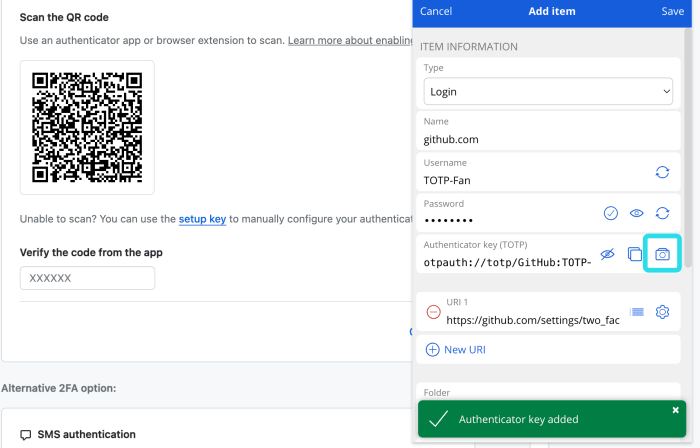Remove URI 1 with the minus icon
Viewport: 700px width, 448px height.
[x=433, y=312]
